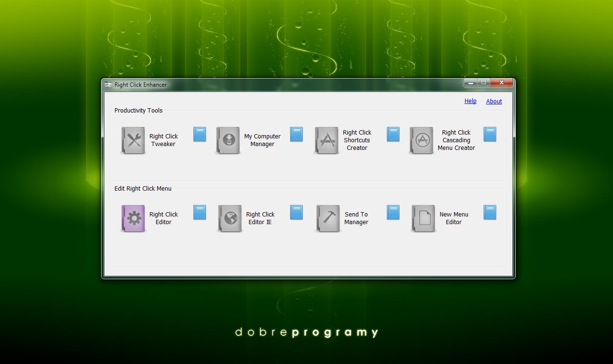Open help book next to Send To Manager
The image size is (613, 364).
393,213
